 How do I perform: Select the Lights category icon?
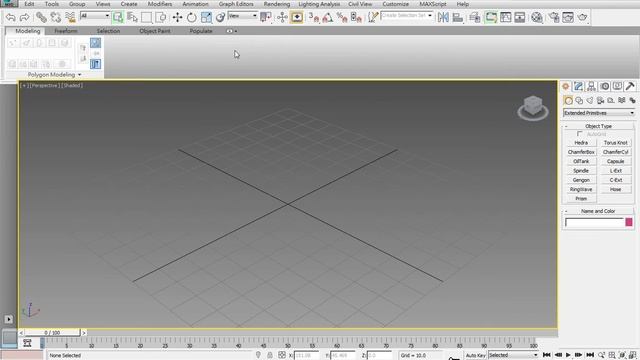[590, 100]
